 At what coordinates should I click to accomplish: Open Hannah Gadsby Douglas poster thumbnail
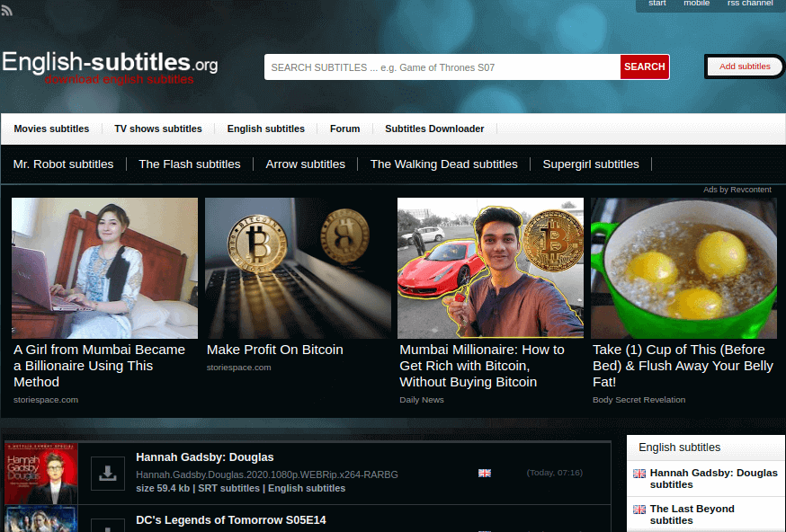coord(41,474)
